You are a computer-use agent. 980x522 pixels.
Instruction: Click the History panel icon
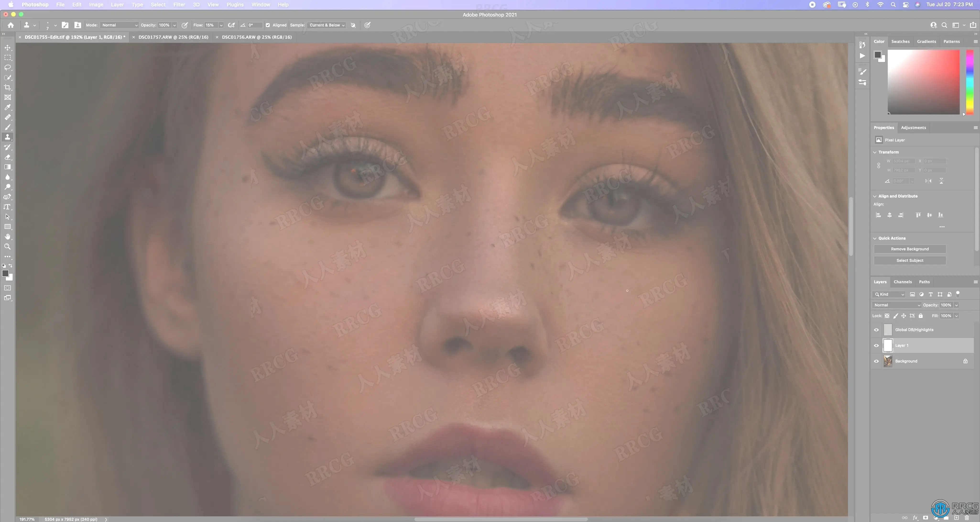(x=862, y=45)
